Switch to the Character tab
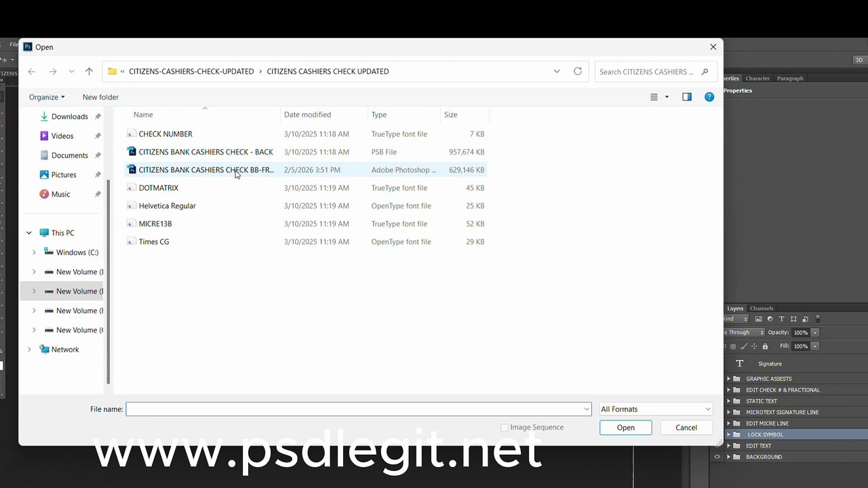 757,79
